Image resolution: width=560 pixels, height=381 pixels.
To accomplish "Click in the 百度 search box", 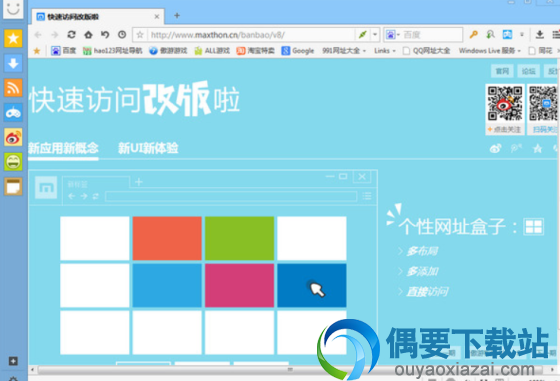I will (x=431, y=35).
